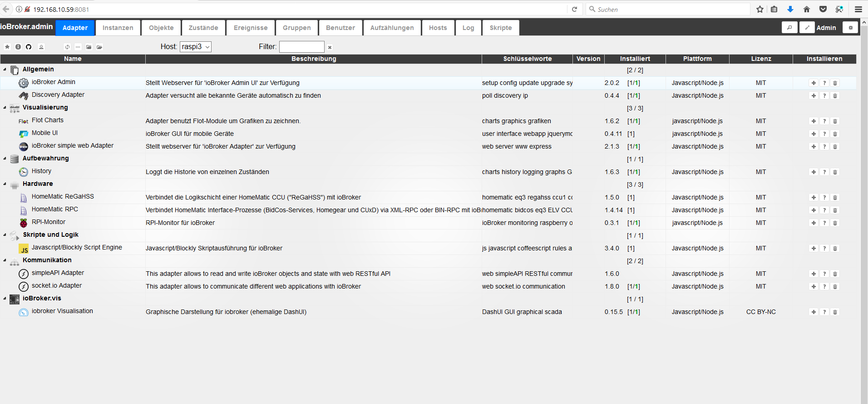Open the Log tab
The image size is (868, 404).
point(469,28)
